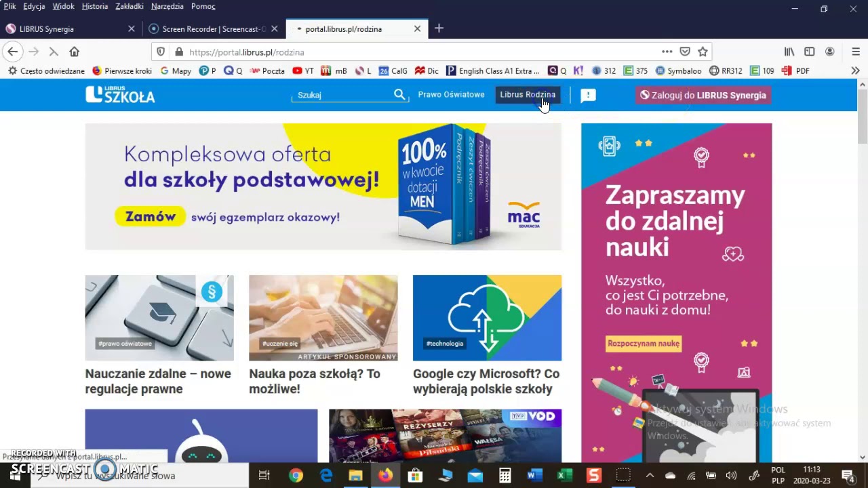Viewport: 868px width, 488px height.
Task: Open the Poczta bookmark
Action: coord(267,70)
